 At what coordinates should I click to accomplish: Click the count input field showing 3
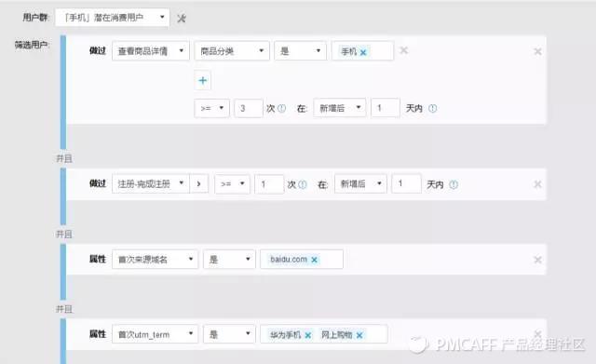click(x=249, y=108)
